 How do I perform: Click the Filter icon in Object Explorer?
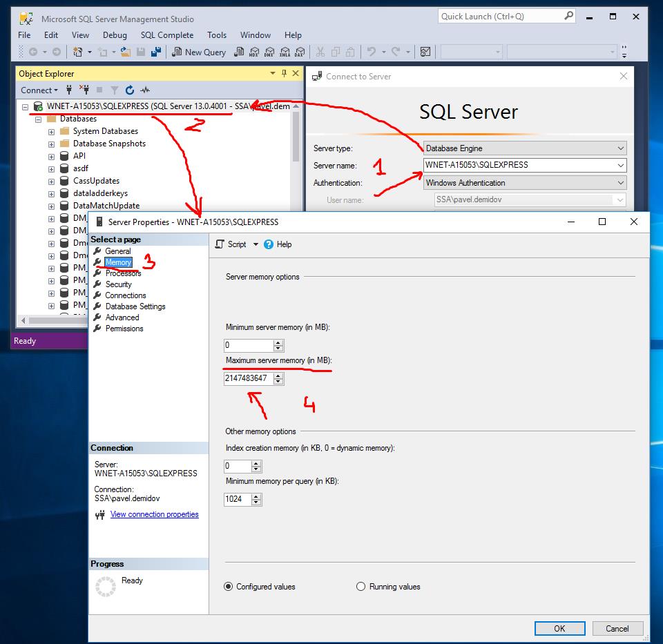coord(114,90)
